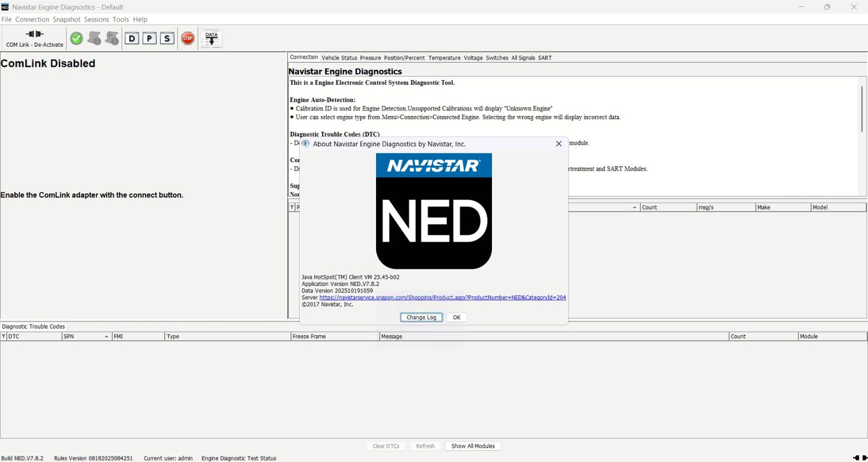Open the Sessions menu
868x462 pixels.
tap(97, 19)
